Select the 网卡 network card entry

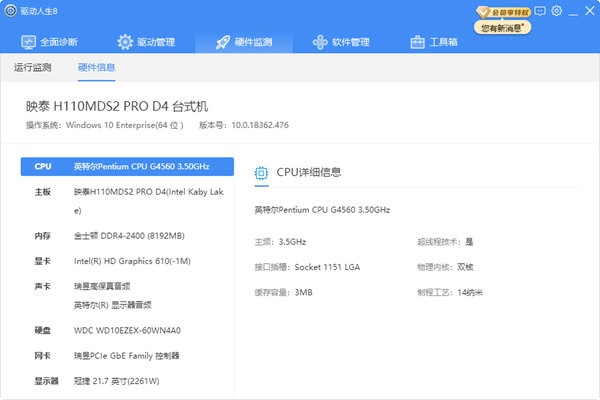pos(127,355)
